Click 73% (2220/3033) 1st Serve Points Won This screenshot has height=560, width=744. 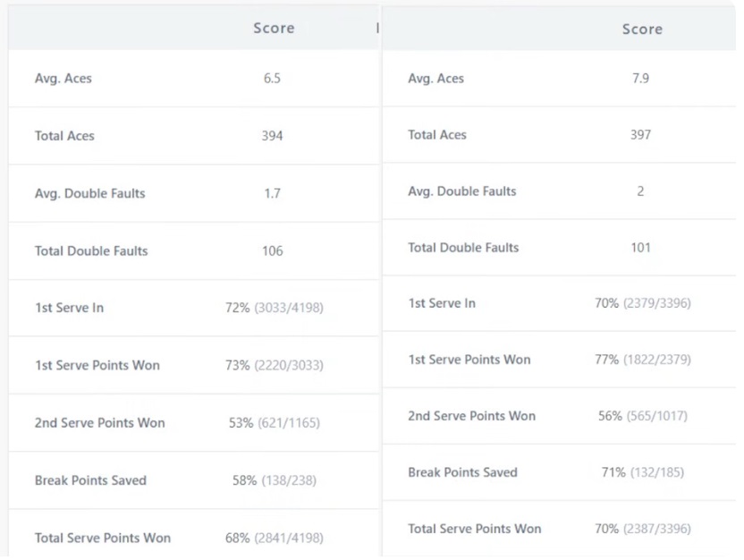pyautogui.click(x=274, y=365)
